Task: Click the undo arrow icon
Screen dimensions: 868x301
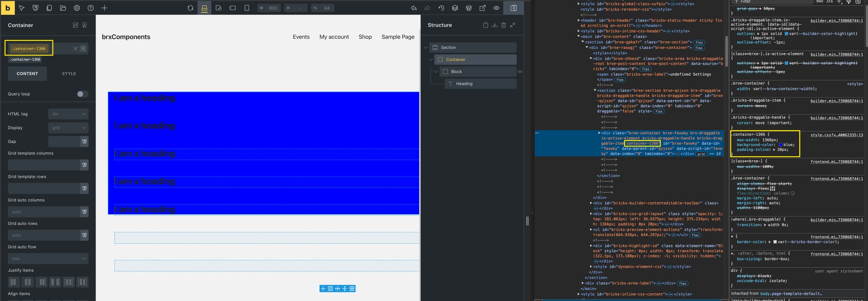Action: (413, 8)
